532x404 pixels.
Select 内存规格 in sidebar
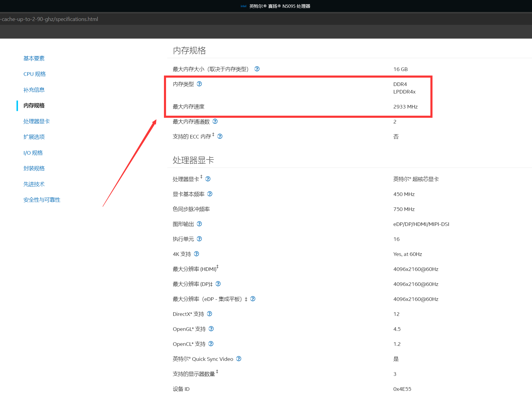click(34, 105)
